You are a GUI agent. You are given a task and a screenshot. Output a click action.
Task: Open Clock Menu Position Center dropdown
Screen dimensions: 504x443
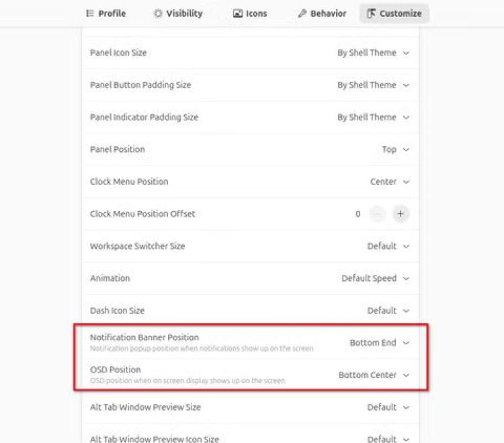pos(389,182)
